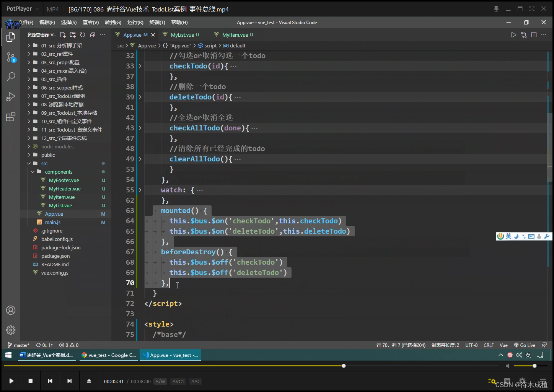
Task: Open the Accounts icon in activity bar
Action: (11, 310)
